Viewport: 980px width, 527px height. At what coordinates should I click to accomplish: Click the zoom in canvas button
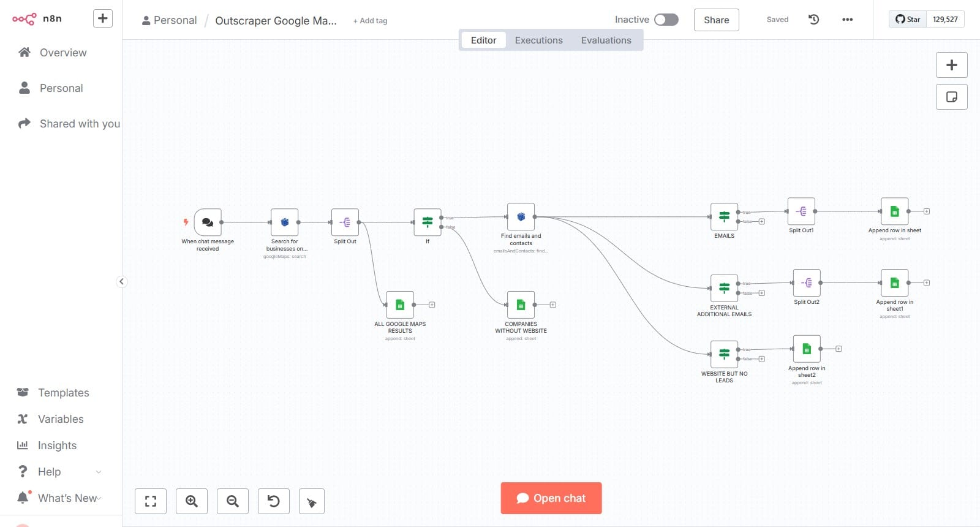pos(192,501)
